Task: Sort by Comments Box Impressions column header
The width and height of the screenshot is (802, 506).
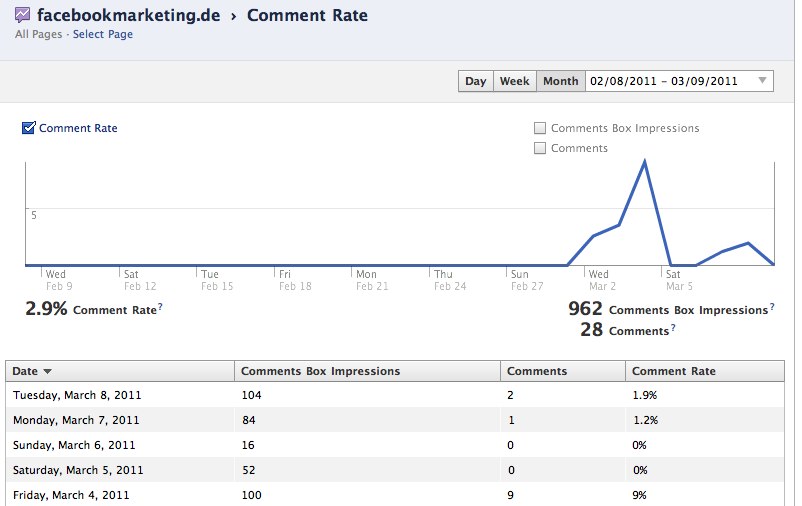Action: pos(320,371)
